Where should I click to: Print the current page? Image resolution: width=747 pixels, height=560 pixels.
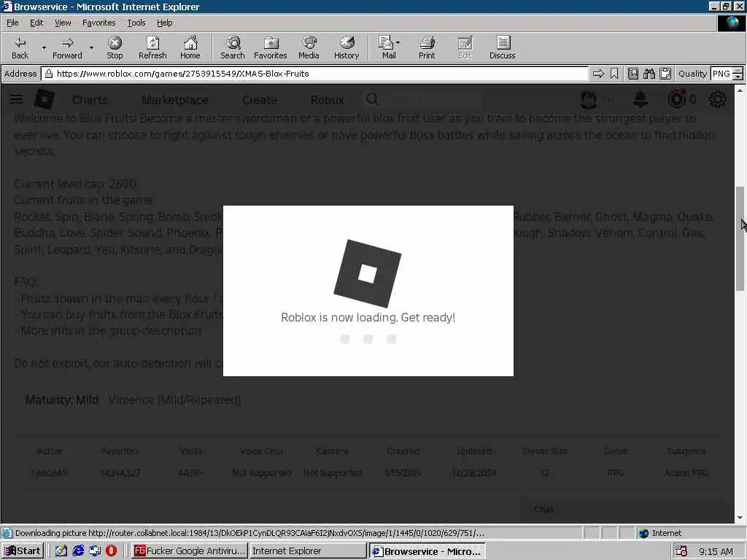pyautogui.click(x=427, y=47)
